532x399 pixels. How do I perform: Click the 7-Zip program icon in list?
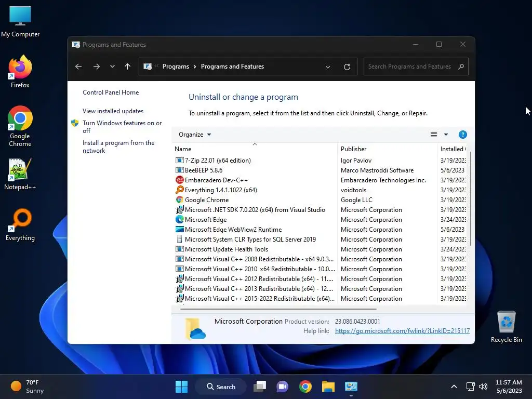click(x=179, y=160)
